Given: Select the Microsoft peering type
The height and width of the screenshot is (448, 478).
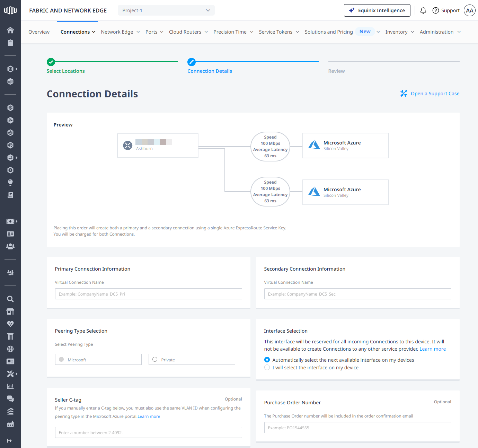Looking at the screenshot, I should point(61,359).
